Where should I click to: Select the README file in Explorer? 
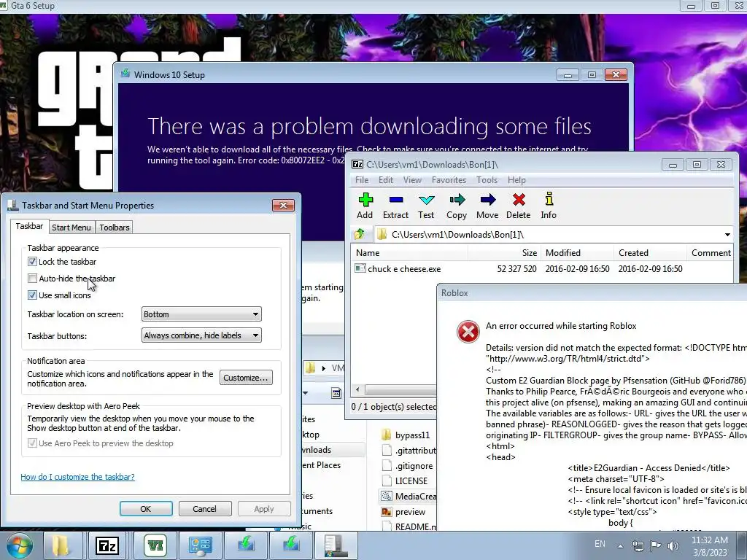409,526
